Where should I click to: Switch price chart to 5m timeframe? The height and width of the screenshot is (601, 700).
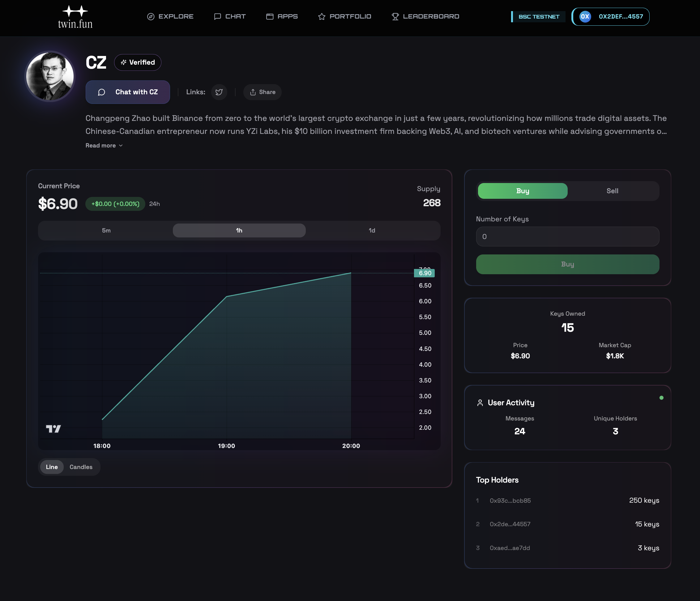point(105,230)
